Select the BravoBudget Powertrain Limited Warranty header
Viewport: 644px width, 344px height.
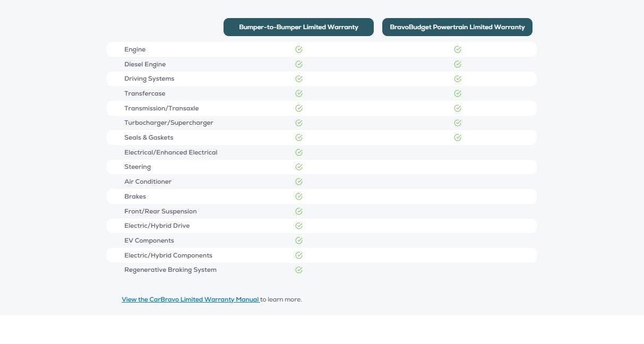(457, 27)
